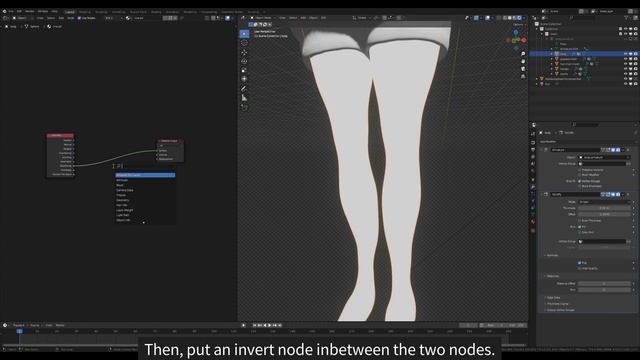The image size is (640, 360).
Task: Toggle Bone Envelopes checkbox
Action: point(580,186)
